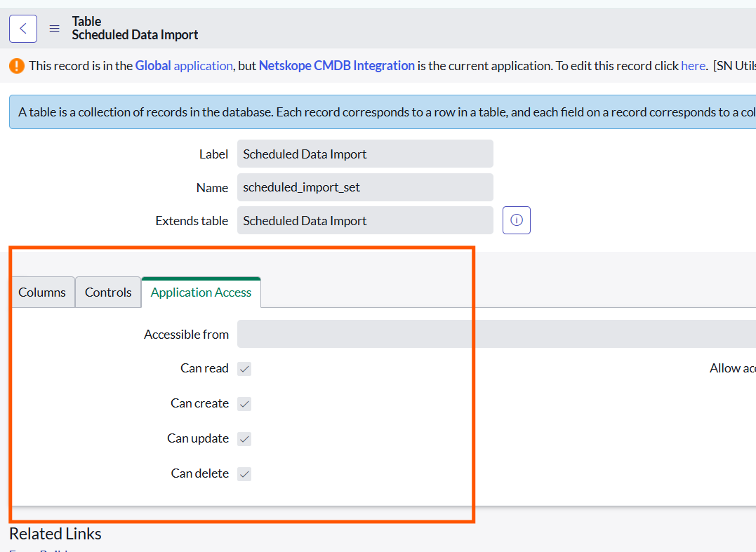756x552 pixels.
Task: Open the Global application link
Action: coord(184,65)
